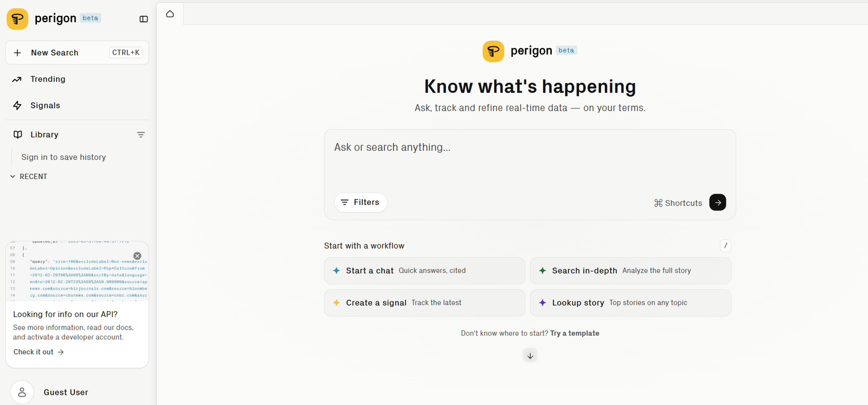Image resolution: width=868 pixels, height=405 pixels.
Task: Click the home icon tab
Action: coord(170,14)
